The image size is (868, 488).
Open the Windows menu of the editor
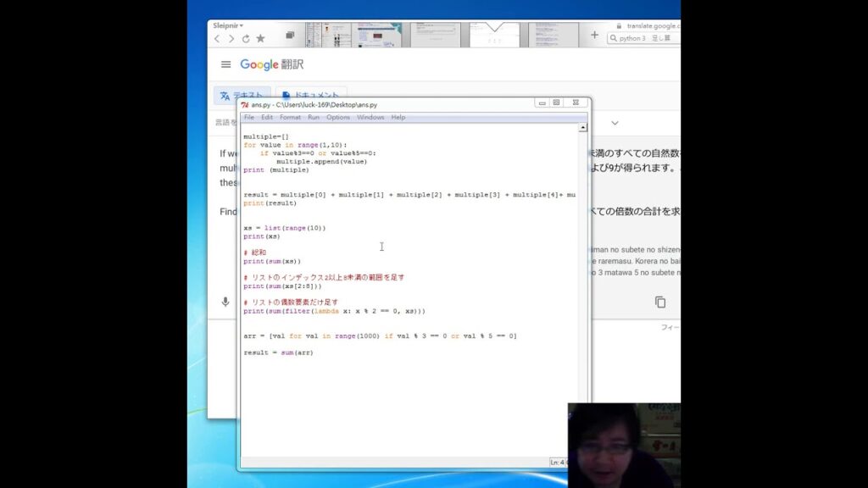pos(370,117)
